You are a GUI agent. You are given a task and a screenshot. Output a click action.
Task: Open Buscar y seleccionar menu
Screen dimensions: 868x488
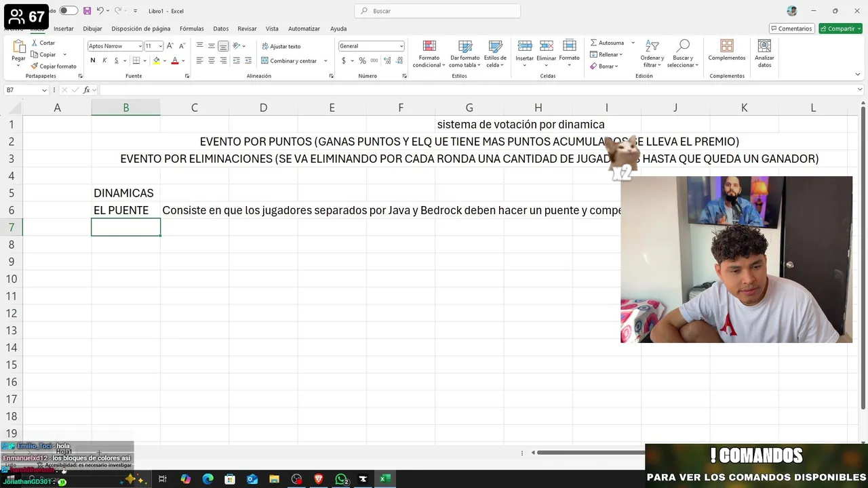point(683,54)
